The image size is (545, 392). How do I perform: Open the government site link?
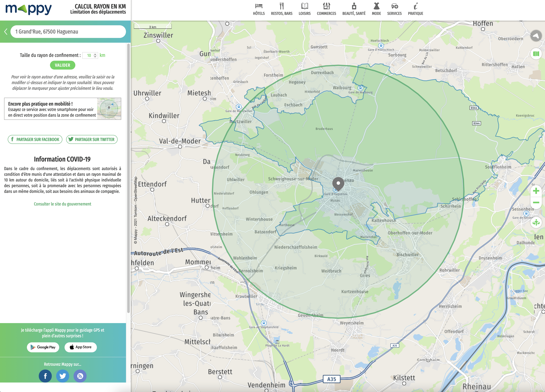coord(63,204)
